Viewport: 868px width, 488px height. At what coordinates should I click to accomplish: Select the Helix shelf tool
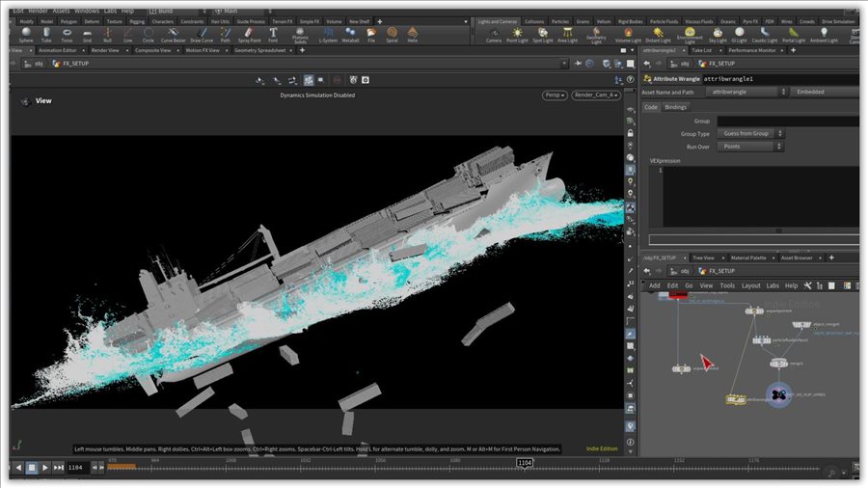point(413,34)
